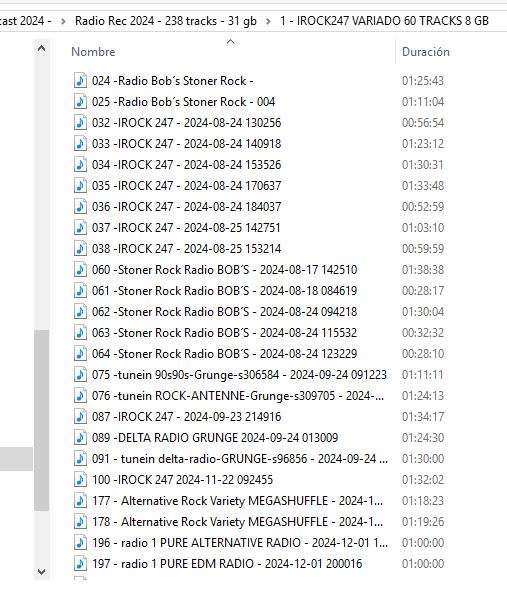Viewport: 507px width, 600px height.
Task: Expand breadcrumb chevron before 1 - IROCK247 VARIADO
Action: (268, 21)
